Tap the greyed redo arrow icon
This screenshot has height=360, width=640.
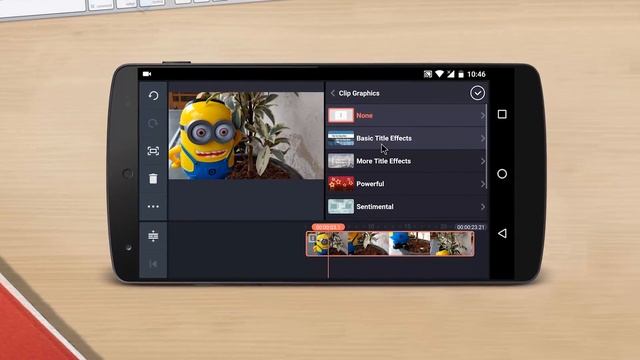153,123
